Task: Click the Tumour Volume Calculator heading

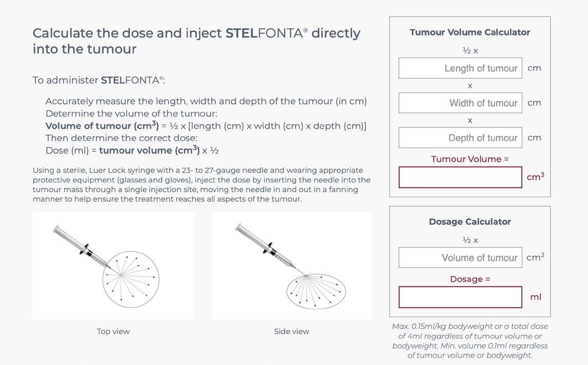Action: coord(470,32)
